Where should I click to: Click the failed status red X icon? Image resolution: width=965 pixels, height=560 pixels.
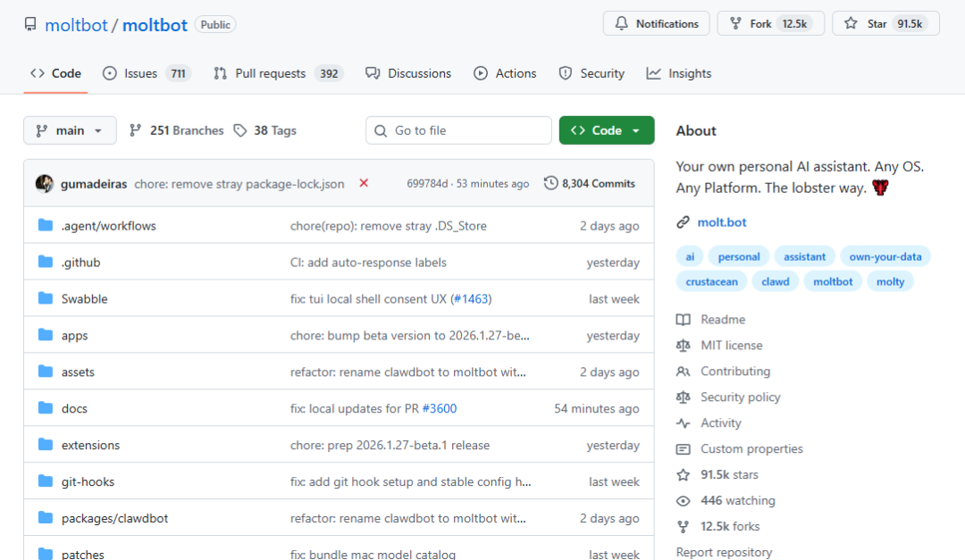pos(364,183)
